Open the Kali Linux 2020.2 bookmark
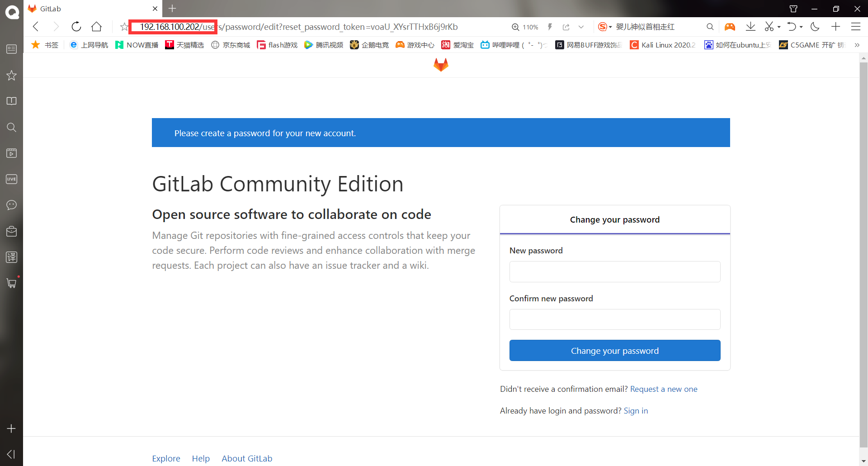This screenshot has height=466, width=868. click(663, 45)
